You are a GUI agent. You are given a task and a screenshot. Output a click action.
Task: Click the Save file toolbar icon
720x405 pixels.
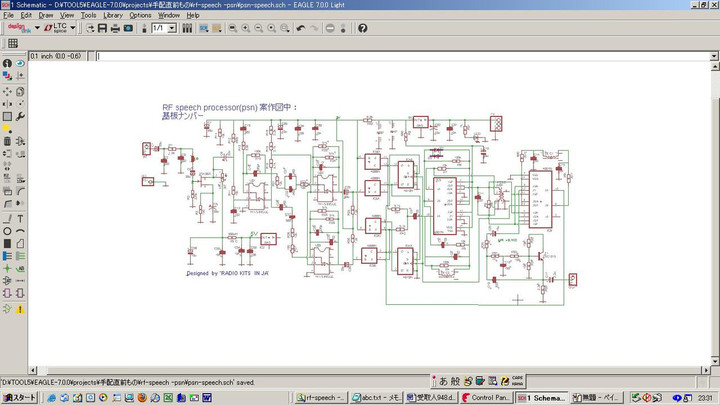[101, 28]
